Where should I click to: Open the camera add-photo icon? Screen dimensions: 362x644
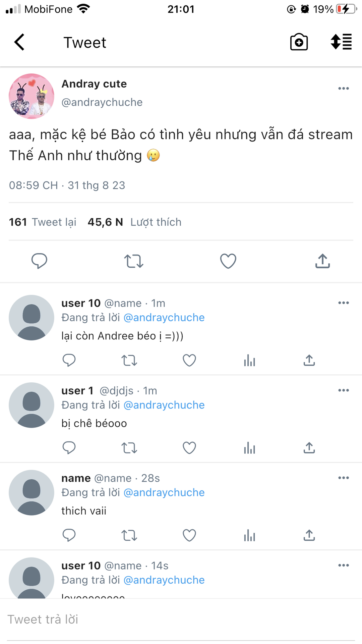click(x=299, y=42)
